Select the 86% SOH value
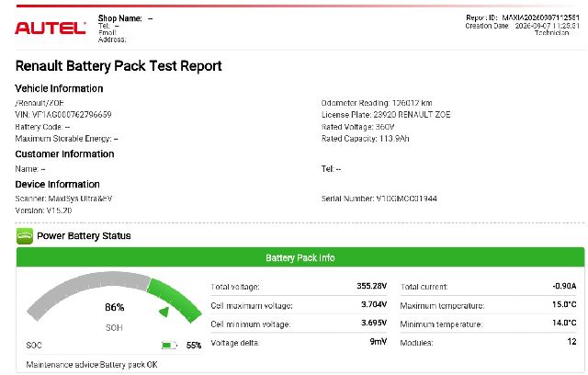The height and width of the screenshot is (375, 588). (114, 308)
